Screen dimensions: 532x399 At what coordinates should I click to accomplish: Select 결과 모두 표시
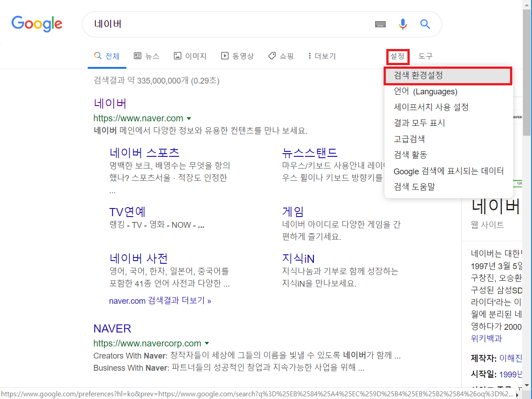point(448,123)
